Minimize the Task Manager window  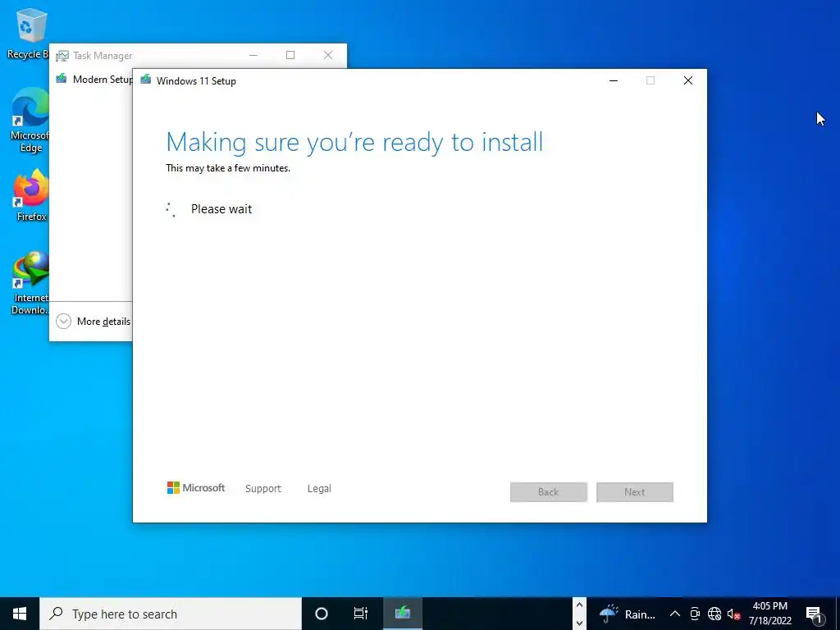pyautogui.click(x=253, y=55)
